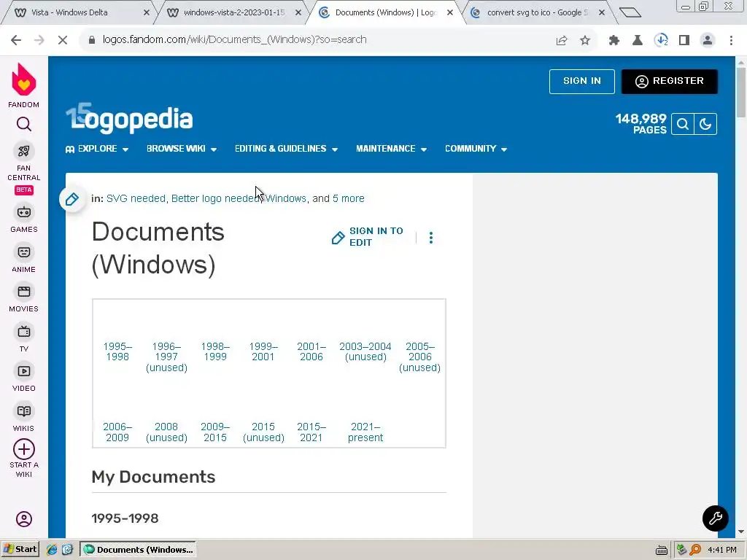Select the 1995–1998 logo entry
This screenshot has height=560, width=747.
[x=117, y=351]
